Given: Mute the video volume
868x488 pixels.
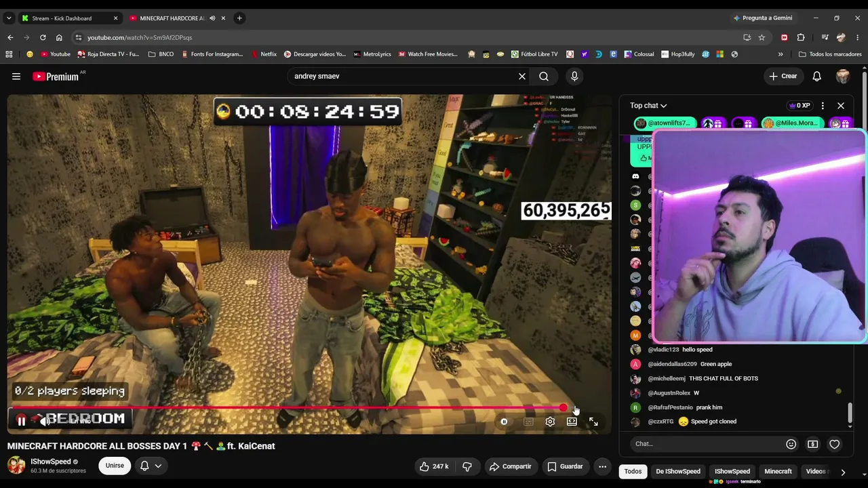Looking at the screenshot, I should click(x=44, y=422).
